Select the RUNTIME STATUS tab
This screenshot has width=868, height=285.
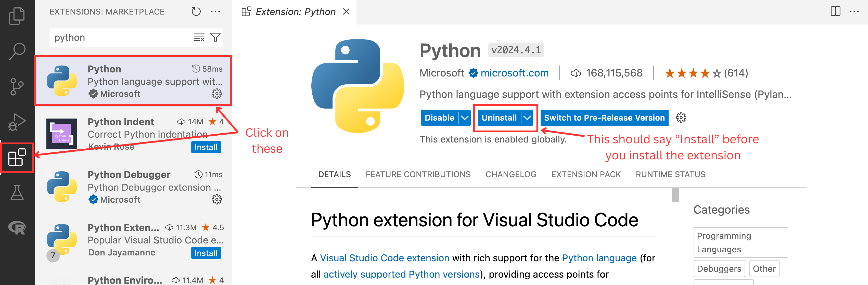[670, 175]
